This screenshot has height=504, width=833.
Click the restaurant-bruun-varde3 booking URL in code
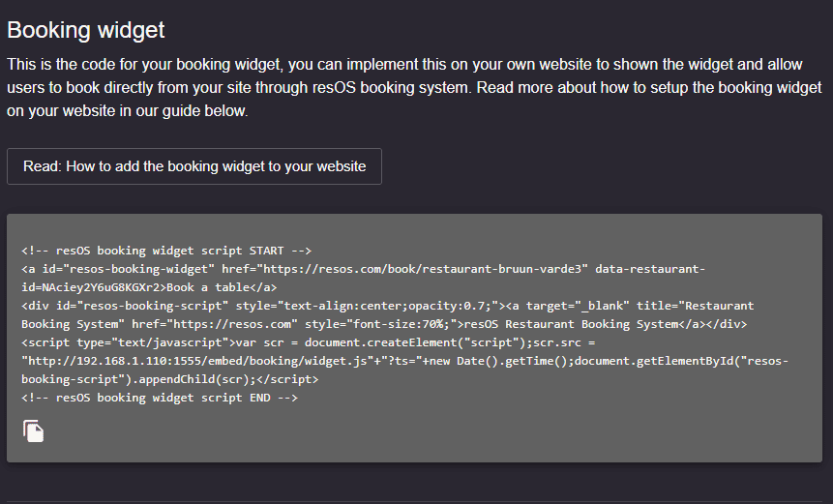click(423, 269)
